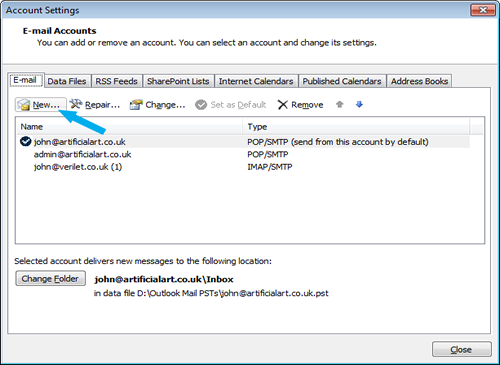Open the Data Files tab
500x365 pixels.
click(x=67, y=81)
